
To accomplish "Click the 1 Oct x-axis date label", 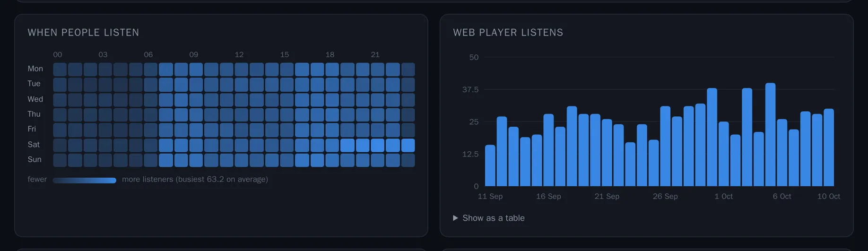I will point(724,196).
